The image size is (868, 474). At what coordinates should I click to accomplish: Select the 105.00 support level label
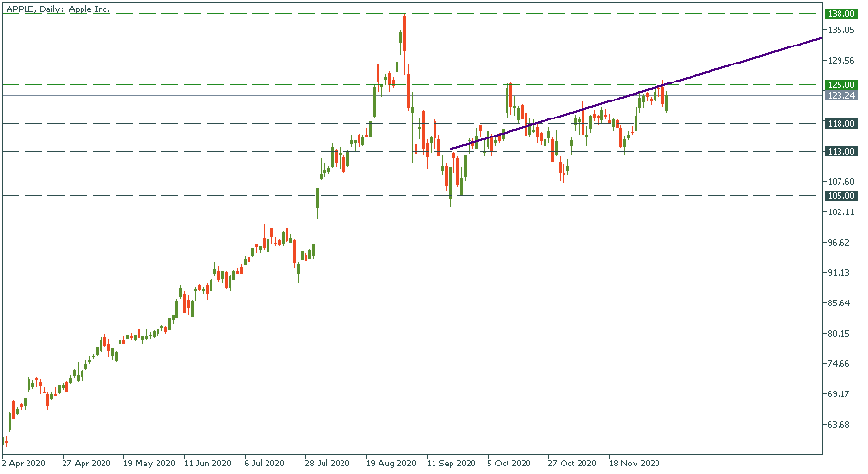842,195
